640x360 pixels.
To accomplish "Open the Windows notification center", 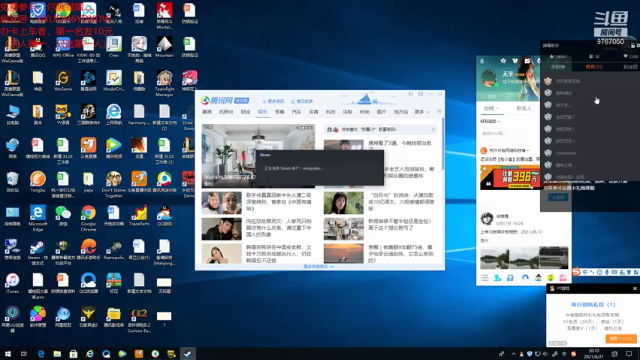I will tap(629, 353).
